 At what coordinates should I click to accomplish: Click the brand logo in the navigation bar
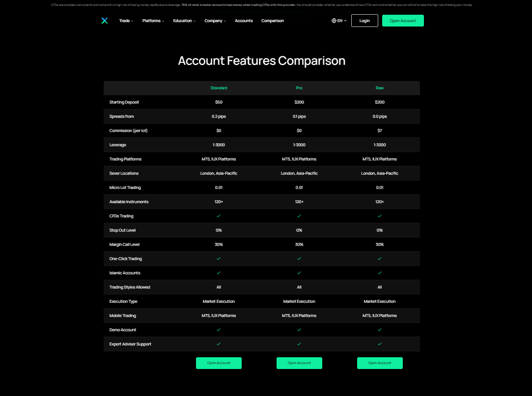point(104,21)
